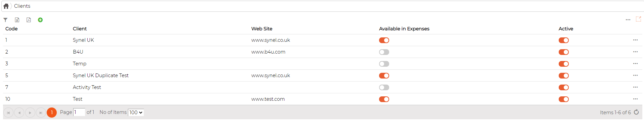
Task: Add a new client with green plus
Action: 40,20
